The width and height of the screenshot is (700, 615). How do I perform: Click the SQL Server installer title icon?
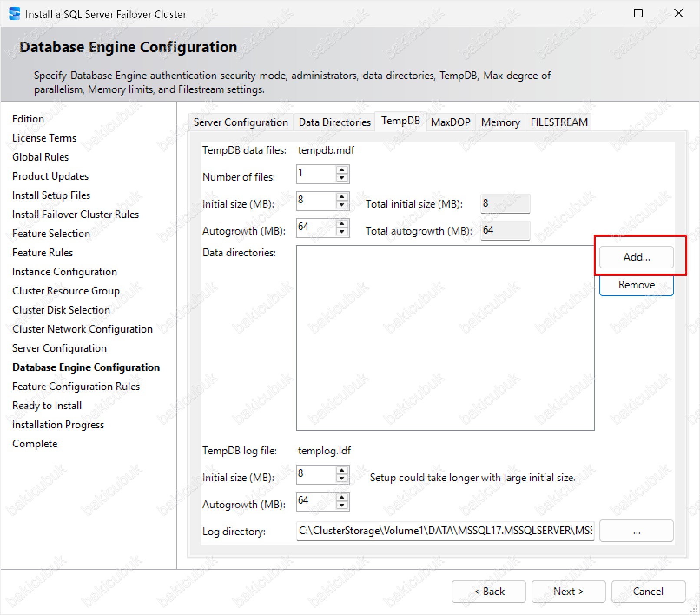[x=14, y=14]
